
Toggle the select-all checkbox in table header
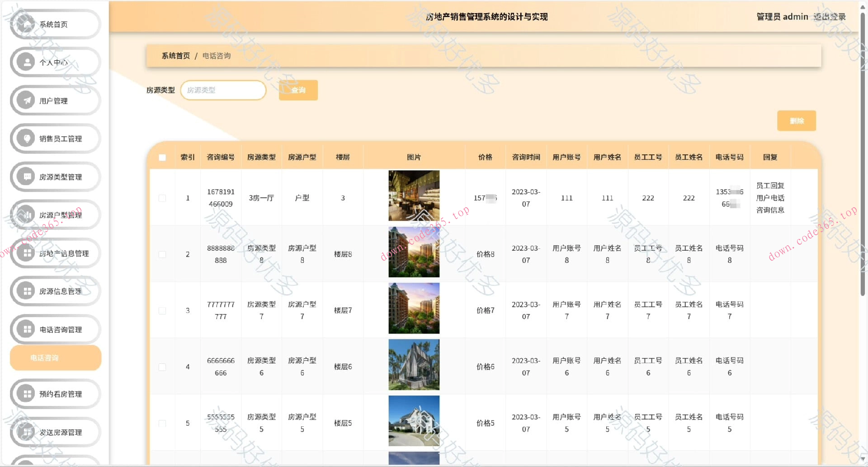[162, 157]
